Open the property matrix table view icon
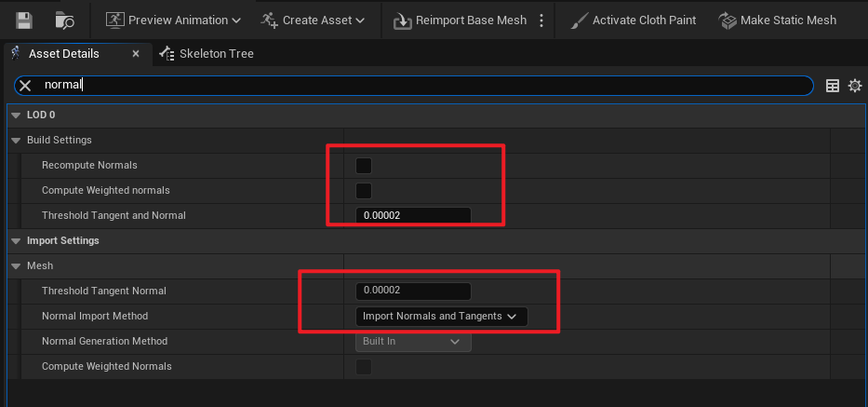 click(833, 85)
